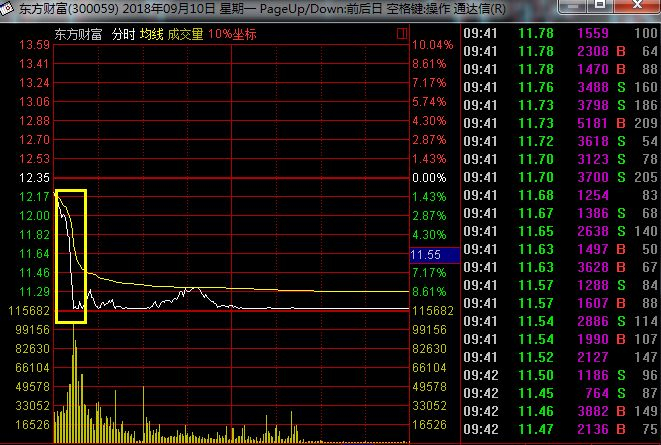Viewport: 661px width, 445px height.
Task: Click the B marker on the 11.78 2308 trade row
Action: (x=621, y=51)
